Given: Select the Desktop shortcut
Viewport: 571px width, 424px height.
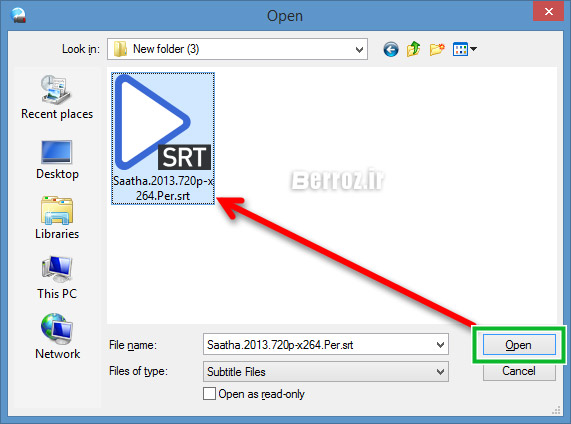Looking at the screenshot, I should tap(57, 160).
